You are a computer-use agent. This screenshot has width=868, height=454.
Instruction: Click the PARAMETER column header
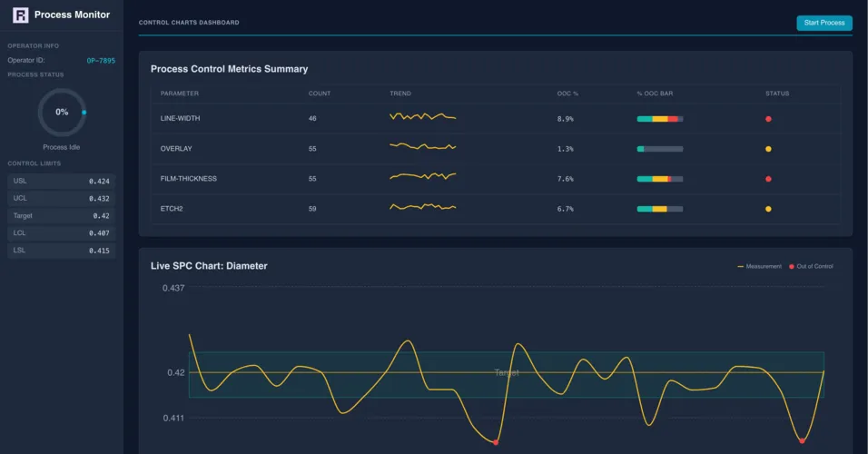[180, 94]
